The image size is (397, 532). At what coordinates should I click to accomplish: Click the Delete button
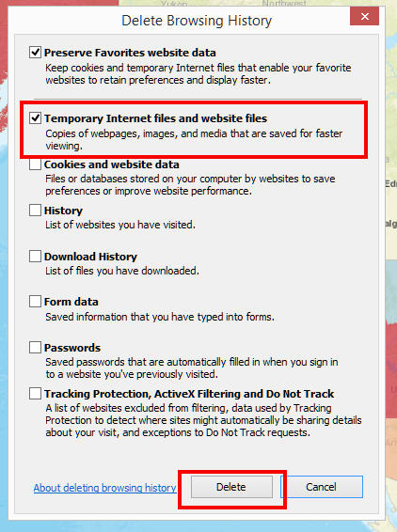pyautogui.click(x=231, y=487)
